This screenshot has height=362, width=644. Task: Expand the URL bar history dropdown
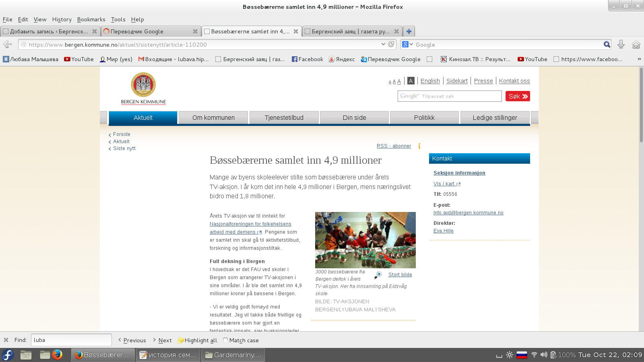383,44
